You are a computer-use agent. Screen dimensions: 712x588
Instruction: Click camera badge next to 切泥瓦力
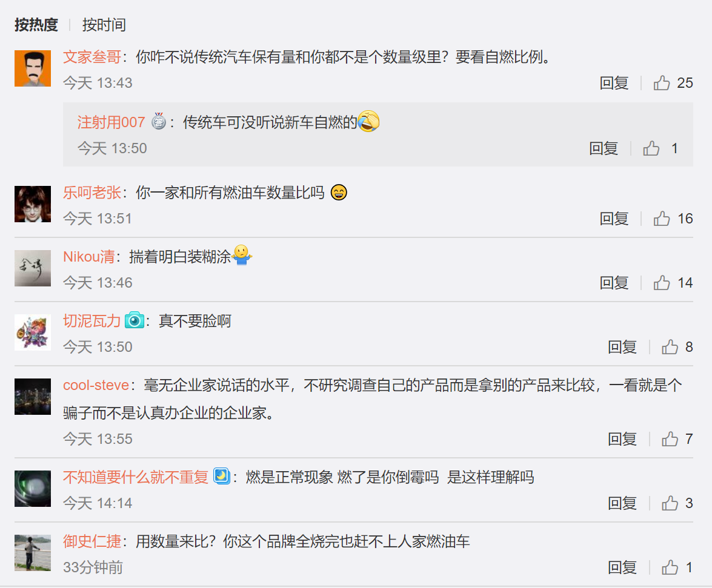(135, 320)
